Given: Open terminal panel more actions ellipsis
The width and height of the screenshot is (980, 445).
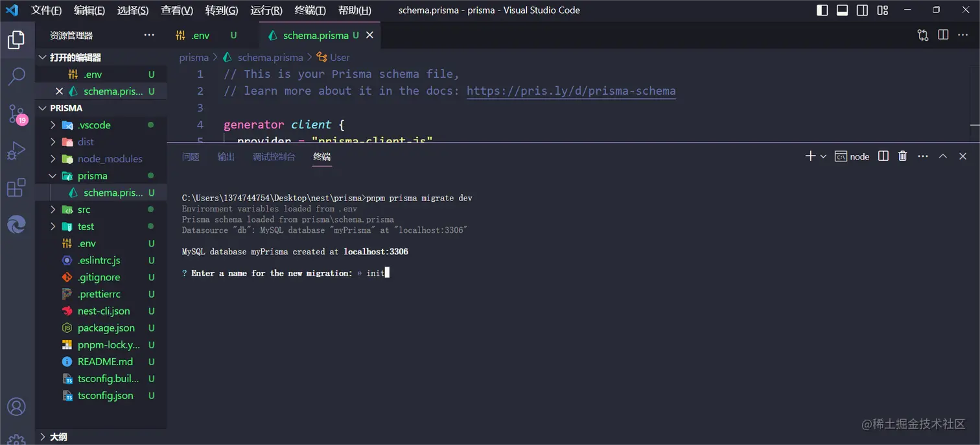Looking at the screenshot, I should (923, 156).
